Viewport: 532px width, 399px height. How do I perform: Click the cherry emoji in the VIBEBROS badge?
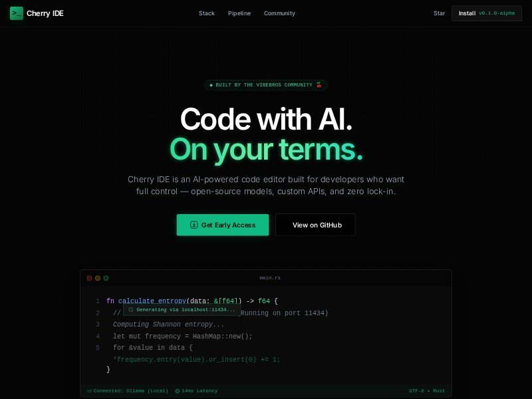pos(319,85)
